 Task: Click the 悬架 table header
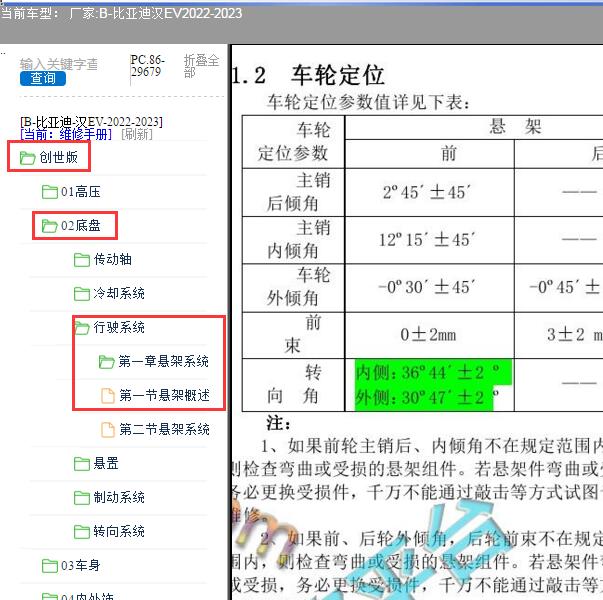[x=515, y=127]
